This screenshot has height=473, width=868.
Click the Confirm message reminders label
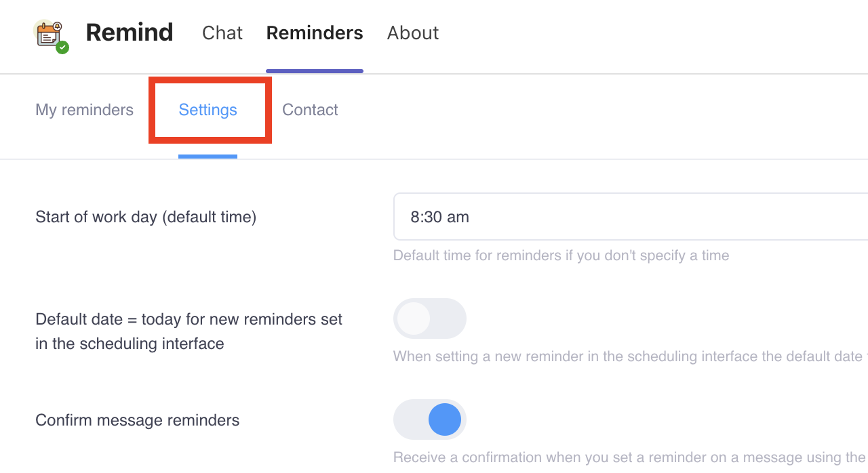[x=137, y=420]
